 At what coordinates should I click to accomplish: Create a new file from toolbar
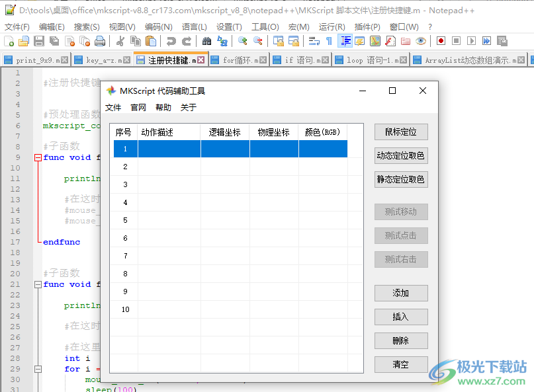(x=9, y=41)
